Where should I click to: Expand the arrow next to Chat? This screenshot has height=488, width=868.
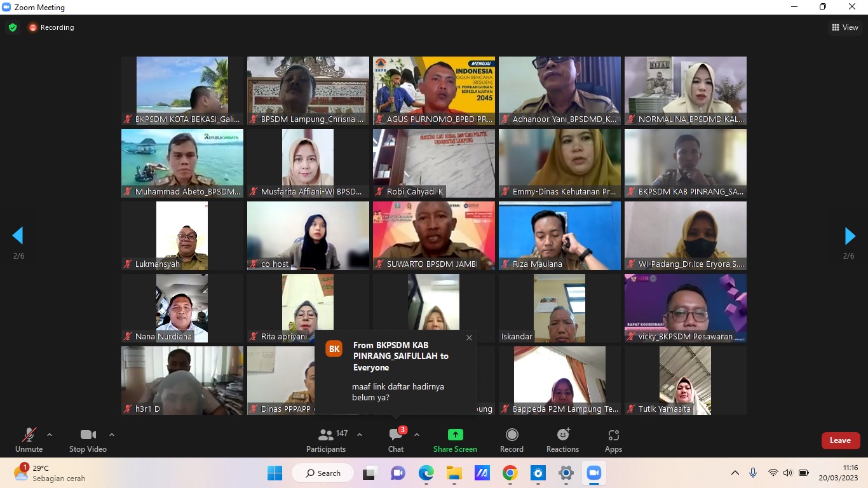click(x=417, y=435)
